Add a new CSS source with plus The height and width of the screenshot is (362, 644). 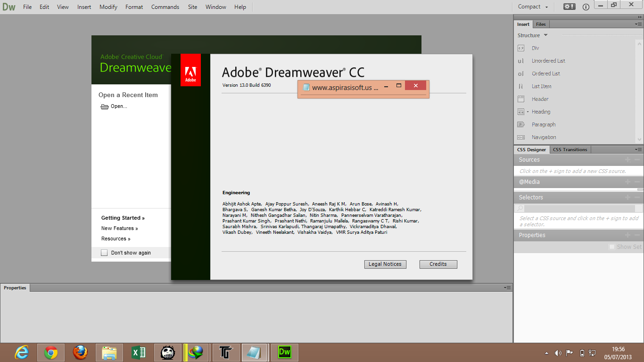coord(627,160)
